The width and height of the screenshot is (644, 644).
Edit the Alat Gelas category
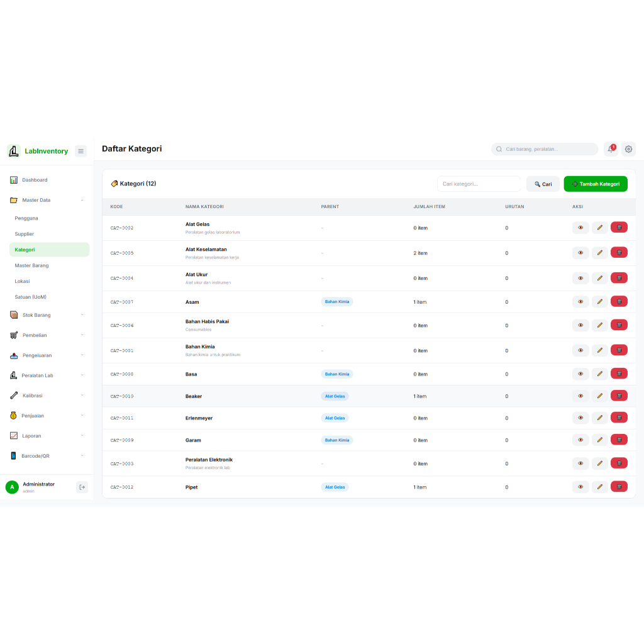click(599, 228)
